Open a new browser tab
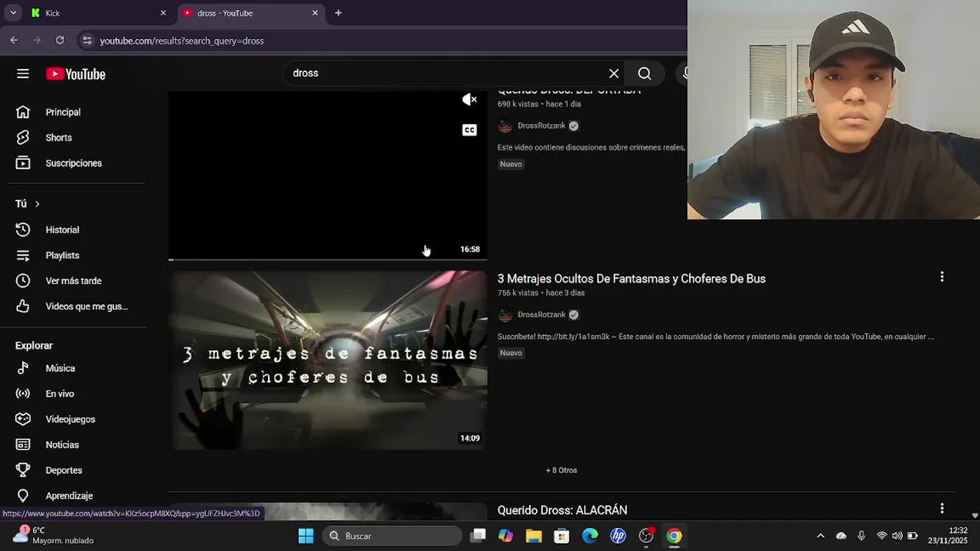980x551 pixels. [338, 13]
